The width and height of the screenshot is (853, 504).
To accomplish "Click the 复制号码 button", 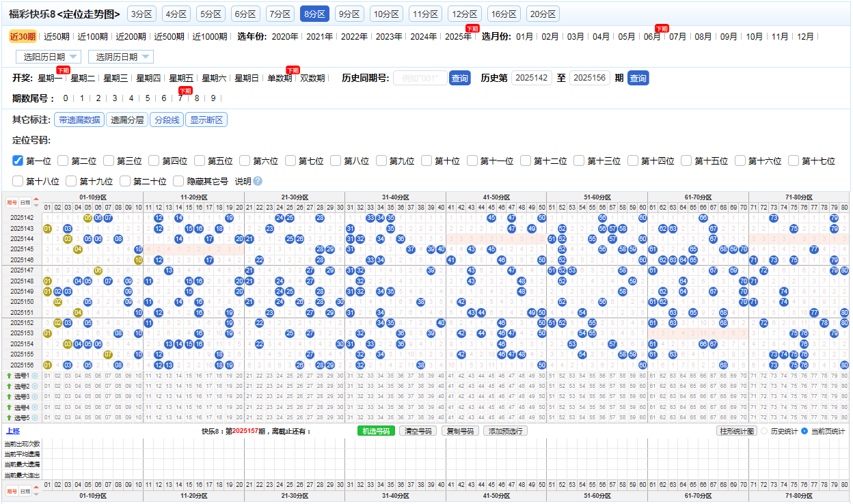I will [460, 431].
